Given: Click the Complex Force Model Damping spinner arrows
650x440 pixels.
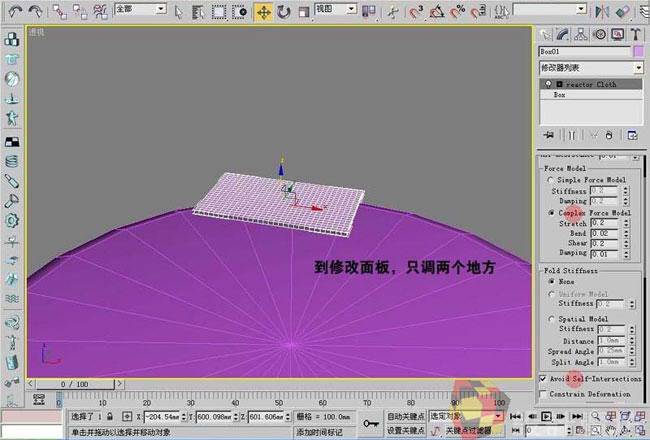Looking at the screenshot, I should pyautogui.click(x=626, y=253).
